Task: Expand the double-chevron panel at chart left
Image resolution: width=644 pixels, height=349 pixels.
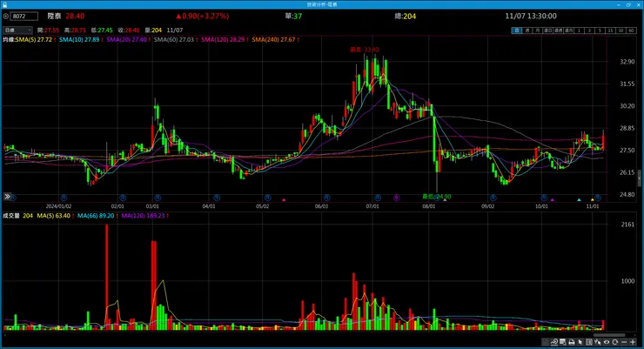Action: 7,197
